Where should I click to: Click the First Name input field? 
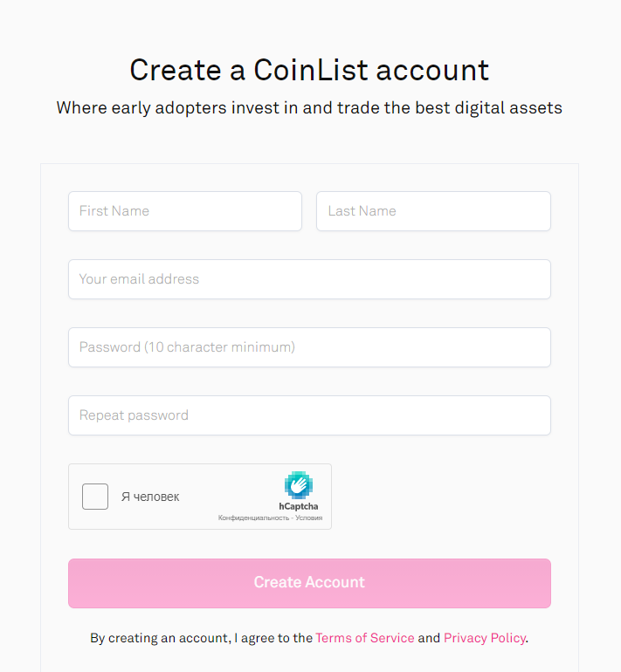[184, 211]
